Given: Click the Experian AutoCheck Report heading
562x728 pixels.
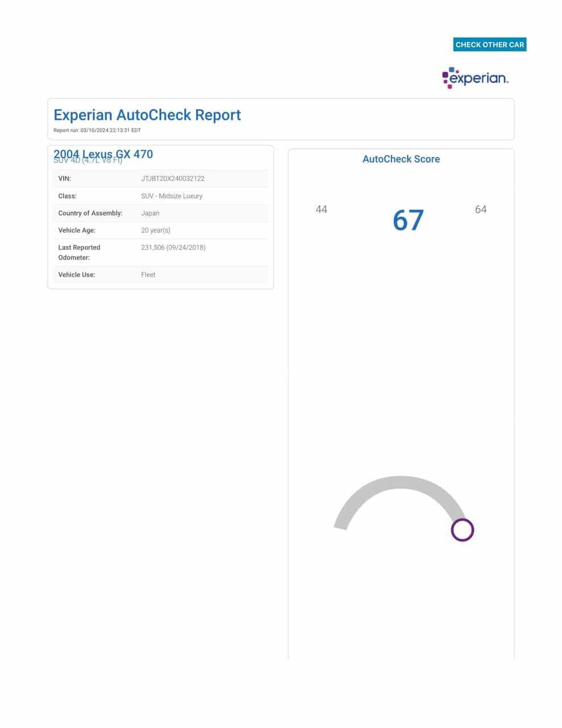Looking at the screenshot, I should 147,115.
